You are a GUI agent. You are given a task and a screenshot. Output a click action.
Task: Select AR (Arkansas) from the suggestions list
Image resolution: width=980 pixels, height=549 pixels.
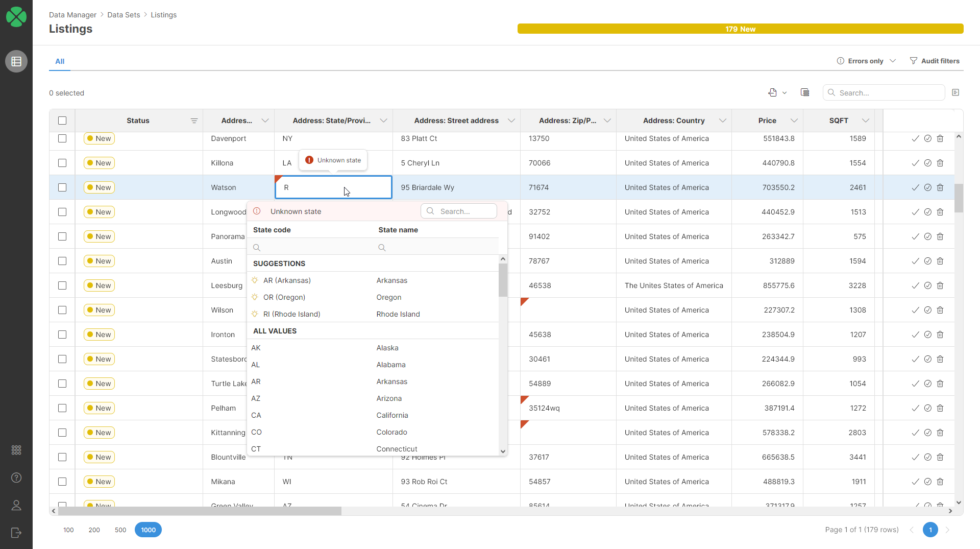click(287, 280)
